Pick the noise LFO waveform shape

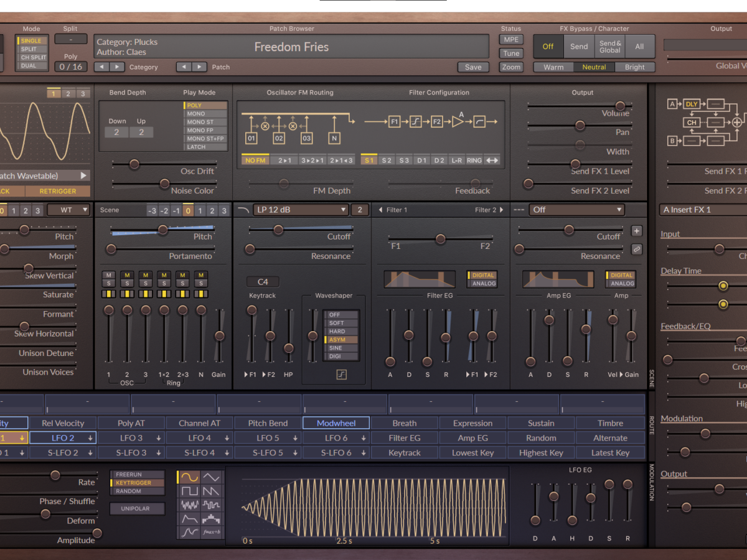click(190, 505)
